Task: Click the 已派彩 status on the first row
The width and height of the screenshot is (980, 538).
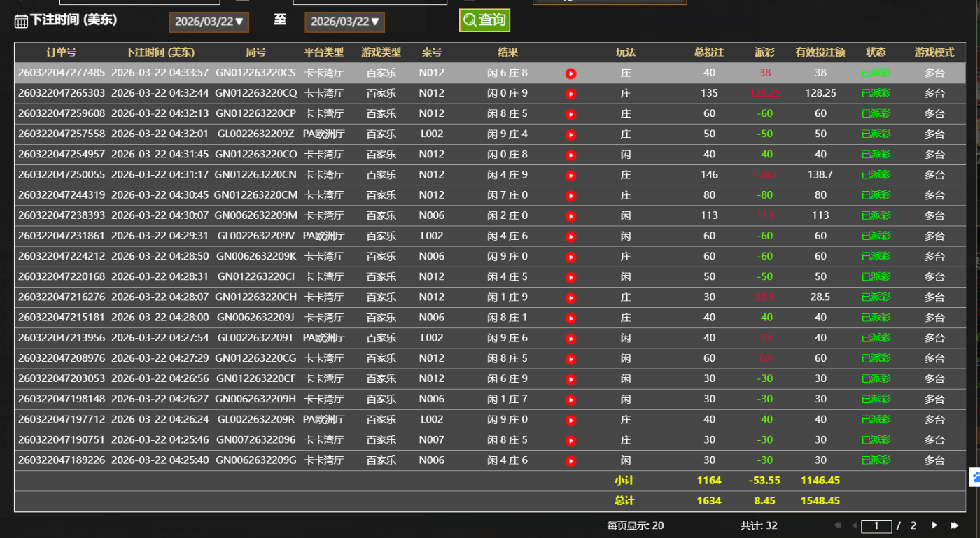Action: point(876,71)
